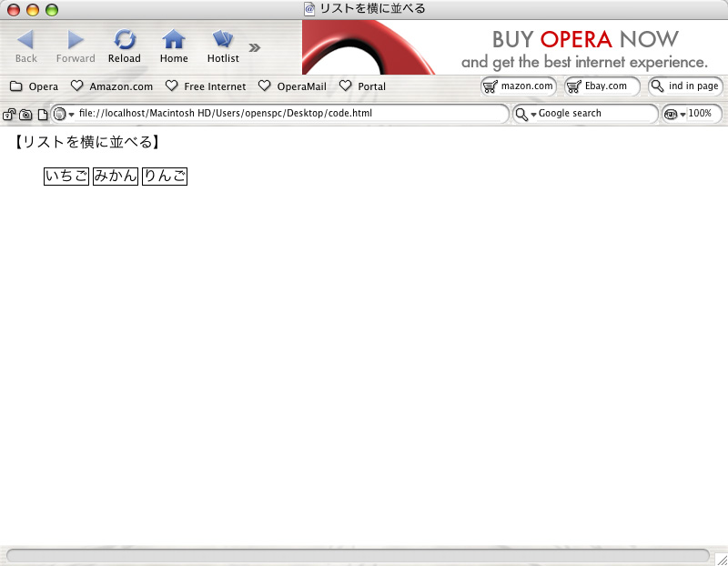Image resolution: width=728 pixels, height=566 pixels.
Task: Open the OperaMail bookmark
Action: coord(292,86)
